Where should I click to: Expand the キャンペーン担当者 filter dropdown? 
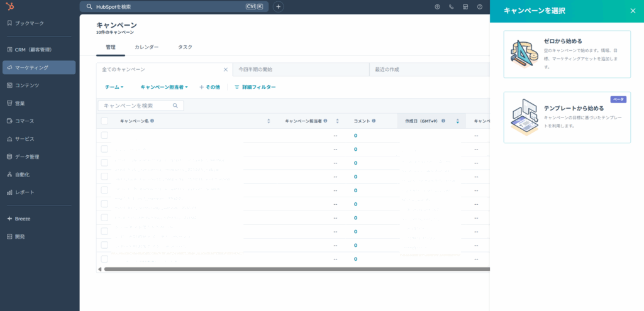pos(164,87)
